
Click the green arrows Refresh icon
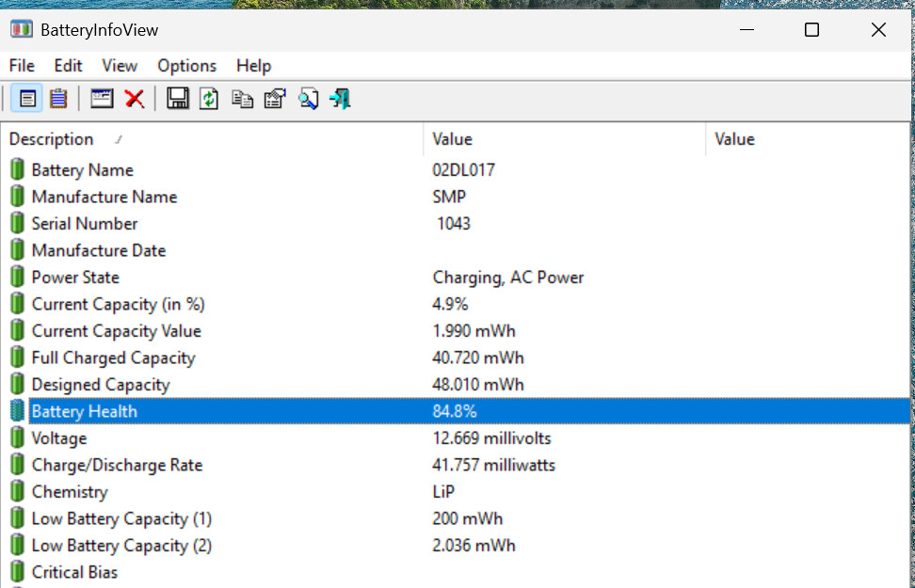pos(209,98)
